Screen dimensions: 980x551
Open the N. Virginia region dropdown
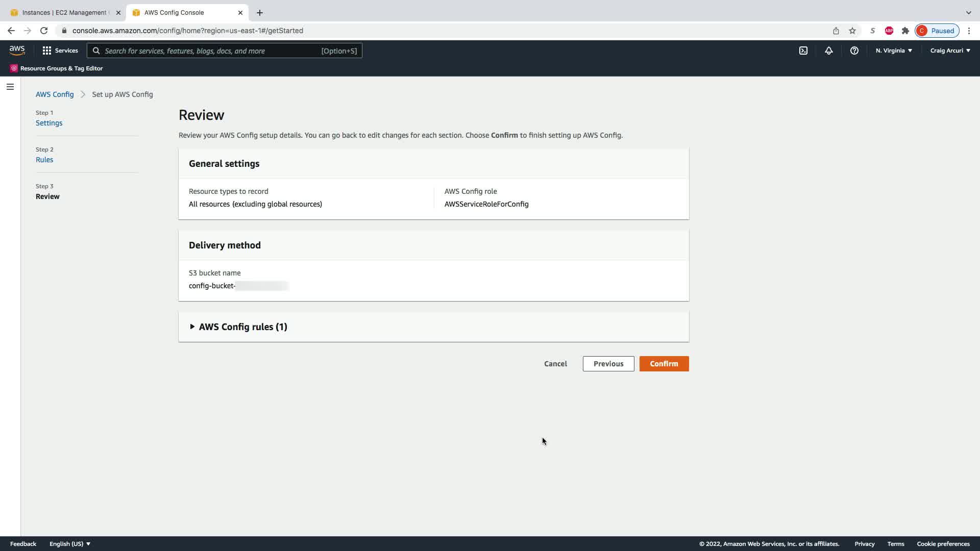893,51
